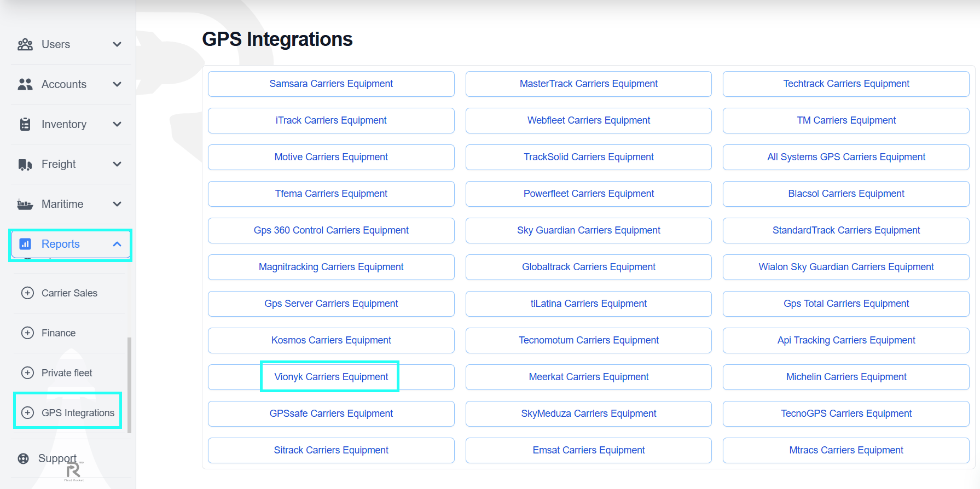The image size is (980, 489).
Task: Select the Reports bar chart icon
Action: click(x=25, y=244)
